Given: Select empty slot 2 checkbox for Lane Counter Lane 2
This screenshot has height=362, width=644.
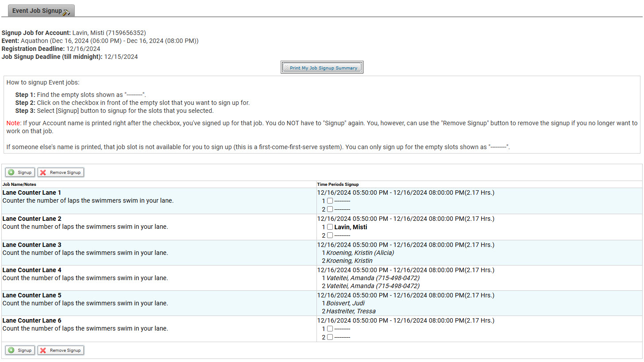Looking at the screenshot, I should pyautogui.click(x=330, y=235).
